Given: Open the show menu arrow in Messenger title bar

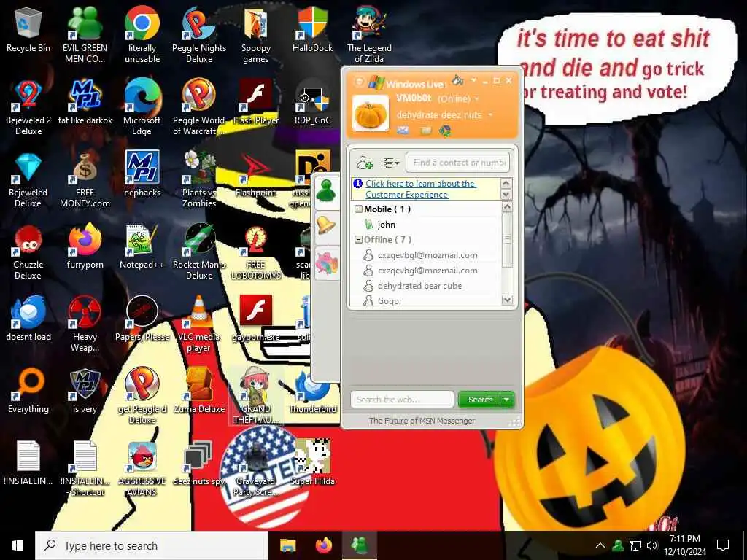Looking at the screenshot, I should [473, 80].
